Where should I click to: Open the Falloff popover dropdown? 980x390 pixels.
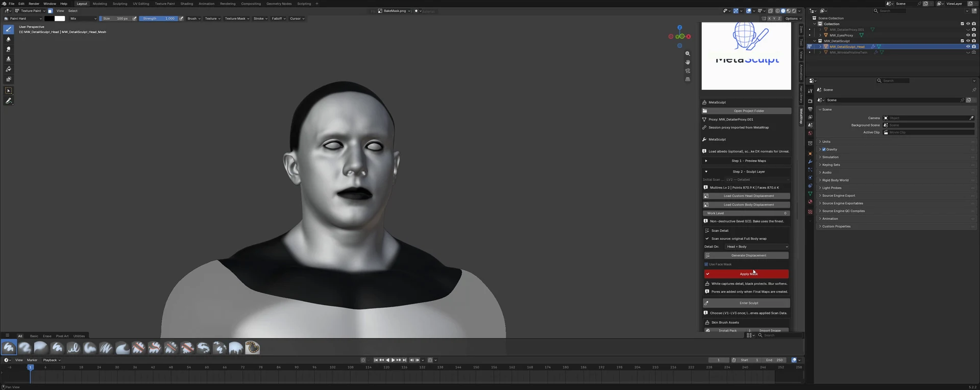coord(279,18)
